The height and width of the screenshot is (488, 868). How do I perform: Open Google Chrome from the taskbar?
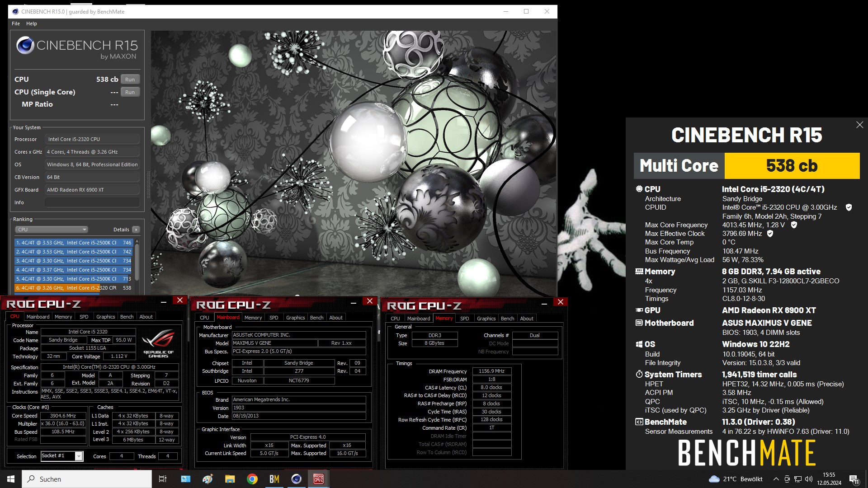(x=252, y=479)
